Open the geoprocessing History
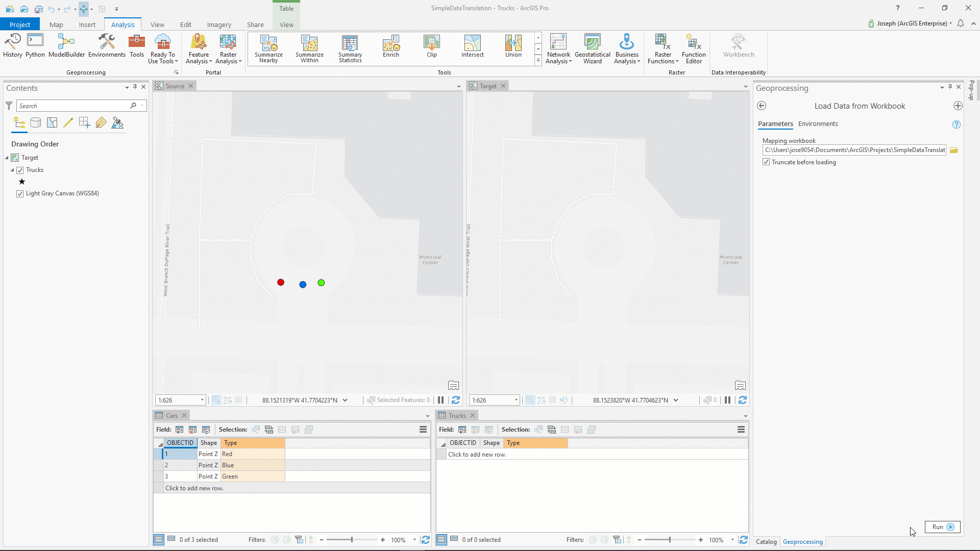980x551 pixels. coord(13,46)
